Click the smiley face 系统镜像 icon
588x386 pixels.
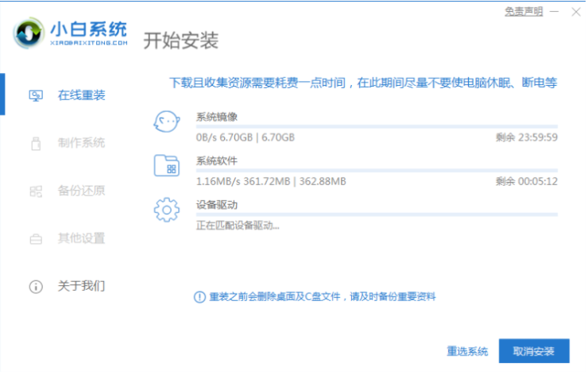click(x=167, y=123)
